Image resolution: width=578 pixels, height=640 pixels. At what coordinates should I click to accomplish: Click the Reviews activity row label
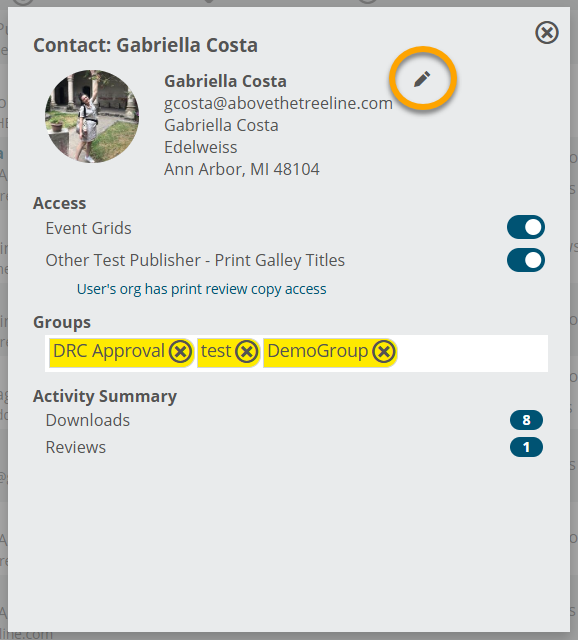coord(76,447)
